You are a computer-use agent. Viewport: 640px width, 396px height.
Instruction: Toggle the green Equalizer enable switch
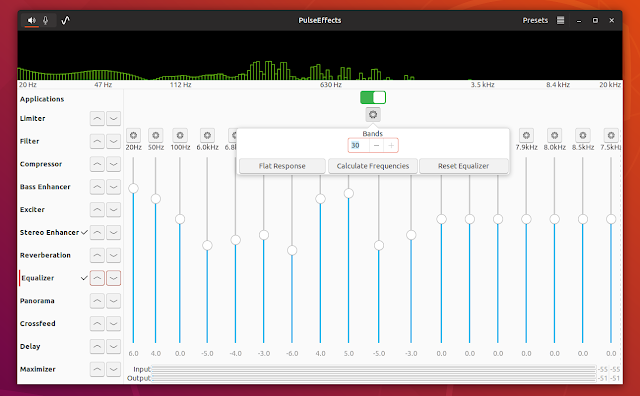[373, 98]
